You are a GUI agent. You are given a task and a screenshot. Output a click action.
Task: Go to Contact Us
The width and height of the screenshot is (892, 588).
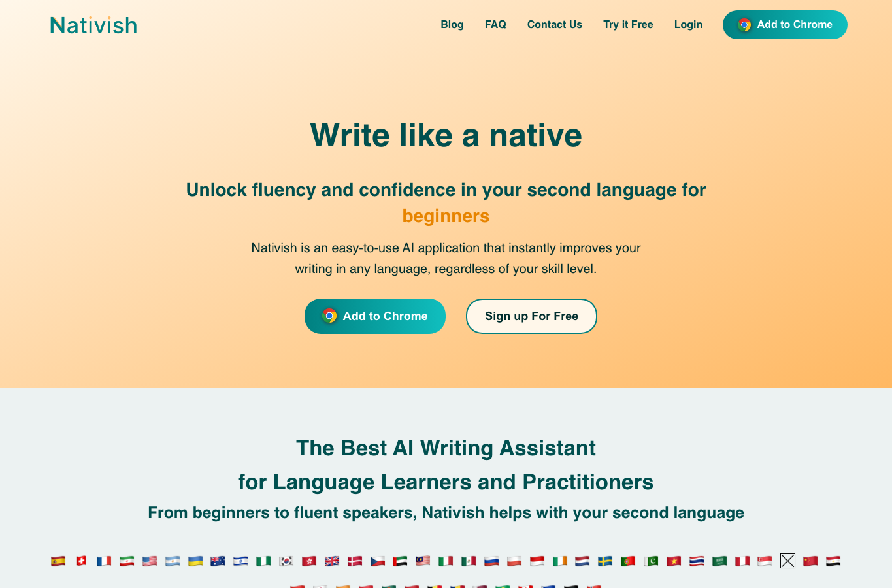pyautogui.click(x=555, y=24)
